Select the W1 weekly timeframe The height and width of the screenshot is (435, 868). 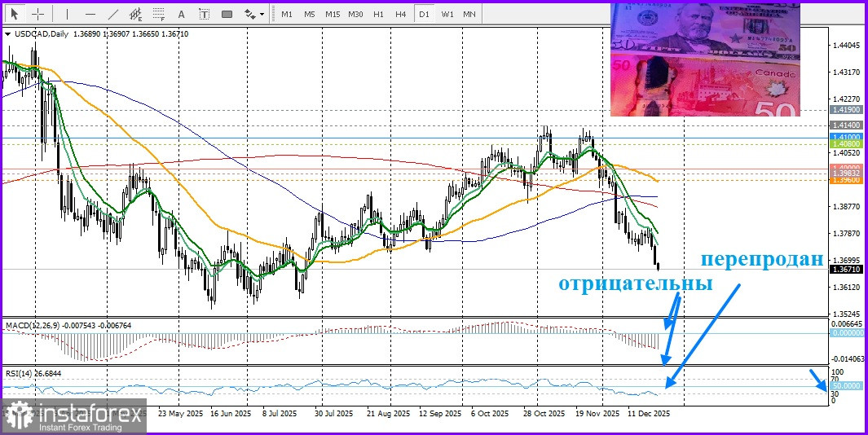click(x=447, y=14)
